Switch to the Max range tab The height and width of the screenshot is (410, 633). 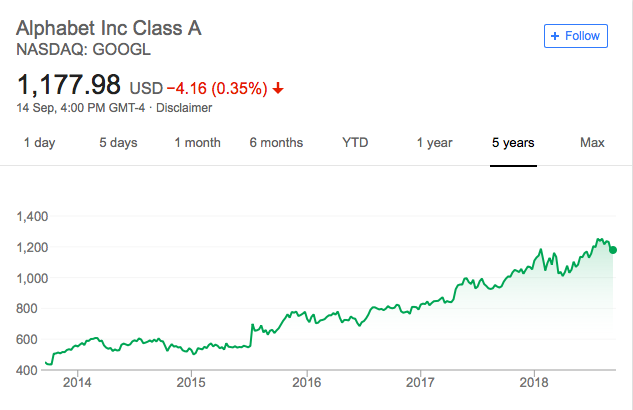click(592, 143)
